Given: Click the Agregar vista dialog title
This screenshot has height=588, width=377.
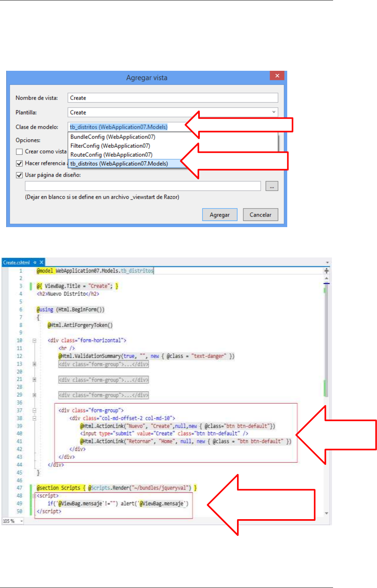Looking at the screenshot, I should (x=147, y=78).
